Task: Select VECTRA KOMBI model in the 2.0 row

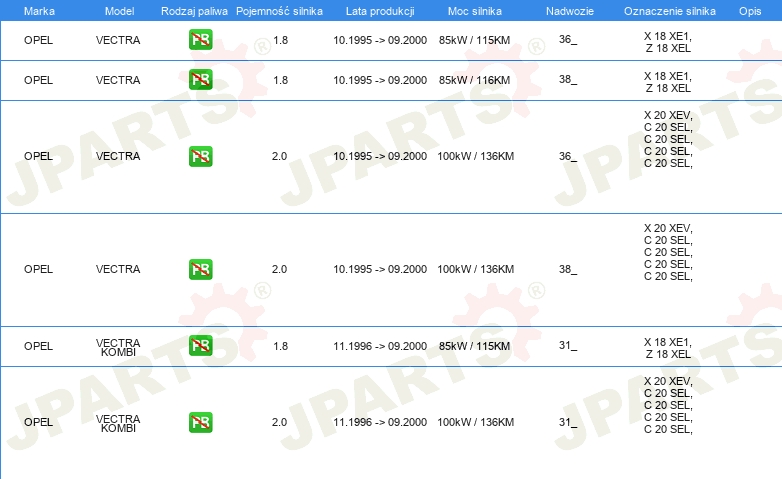Action: coord(118,423)
